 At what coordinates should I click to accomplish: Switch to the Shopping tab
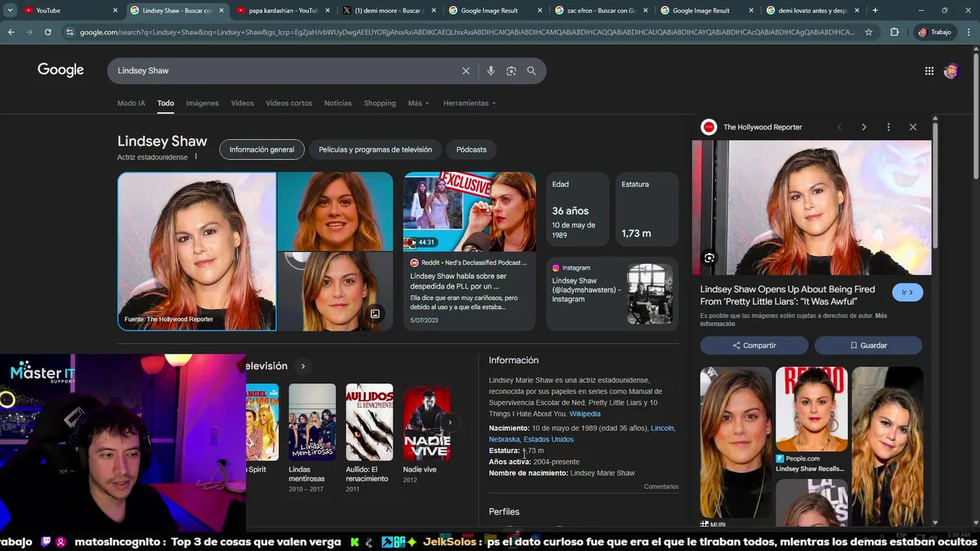pos(380,103)
